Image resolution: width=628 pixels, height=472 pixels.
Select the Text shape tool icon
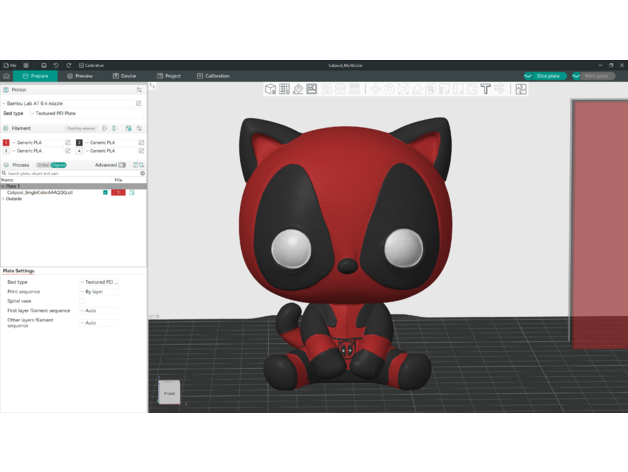[x=485, y=89]
